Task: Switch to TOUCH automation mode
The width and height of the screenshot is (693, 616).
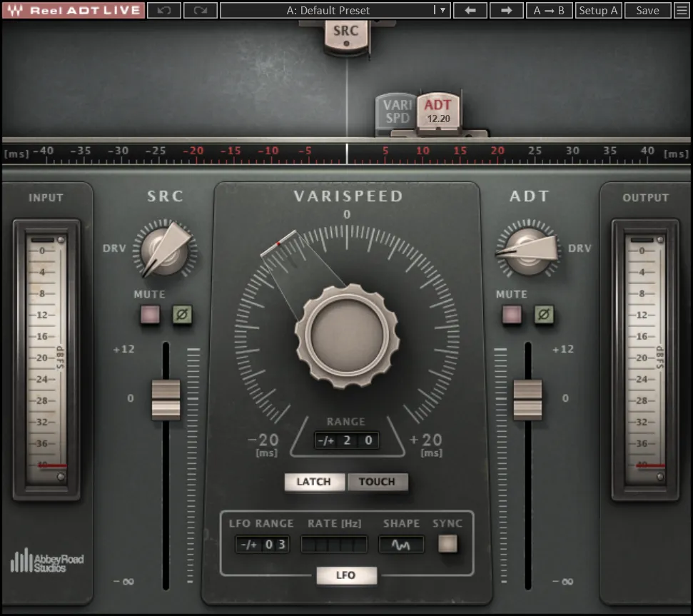Action: (378, 482)
